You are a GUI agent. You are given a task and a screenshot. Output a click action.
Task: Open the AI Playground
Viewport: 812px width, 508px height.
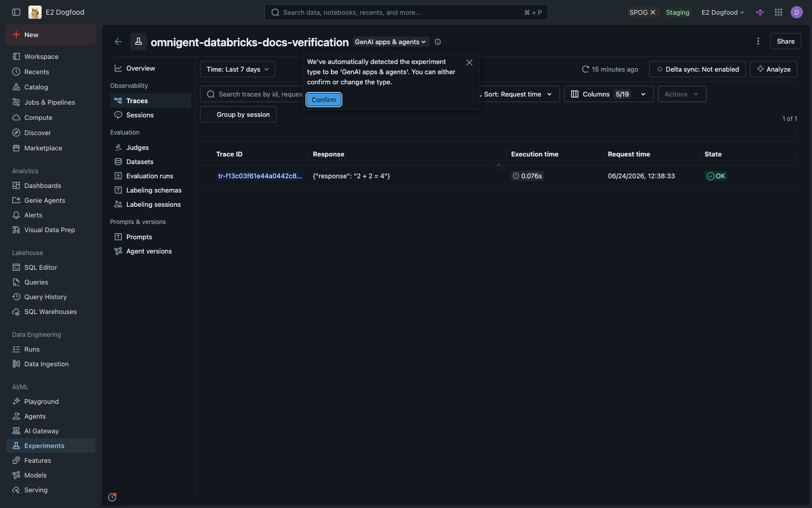coord(51,401)
